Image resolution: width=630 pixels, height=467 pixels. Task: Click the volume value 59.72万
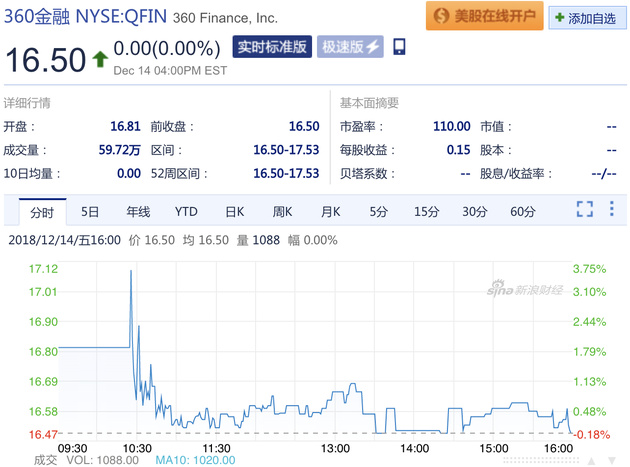(120, 150)
